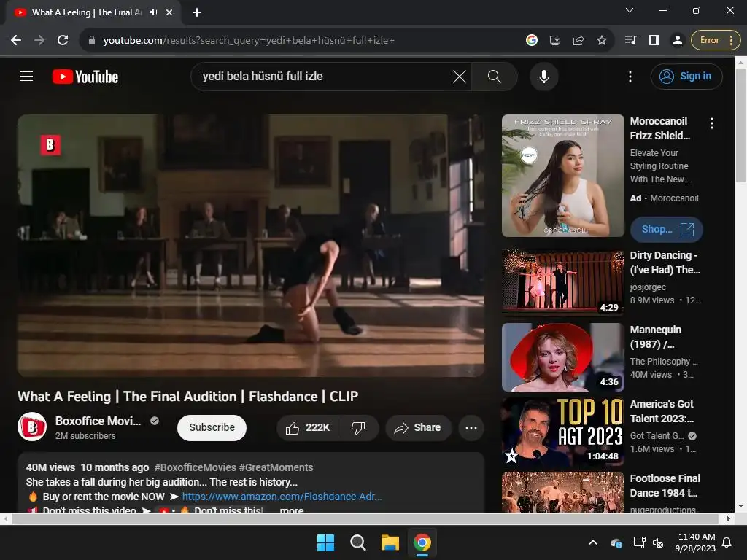
Task: Share the Flashdance clip
Action: 418,427
